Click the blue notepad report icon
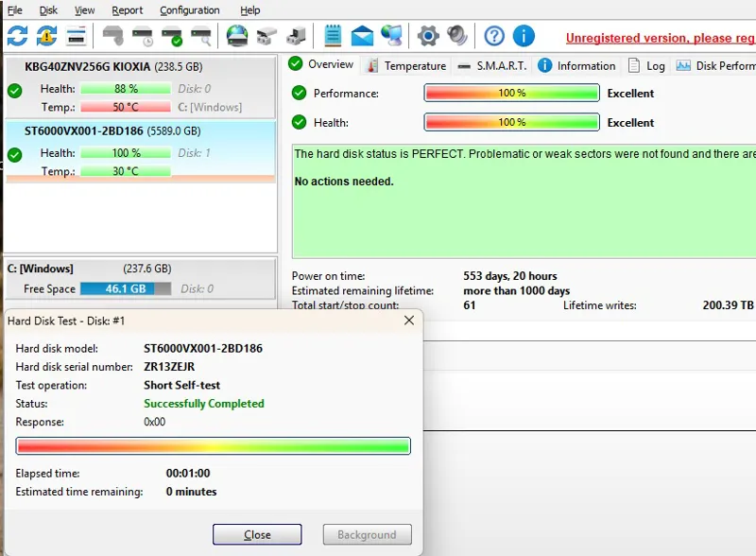This screenshot has width=756, height=556. tap(333, 36)
